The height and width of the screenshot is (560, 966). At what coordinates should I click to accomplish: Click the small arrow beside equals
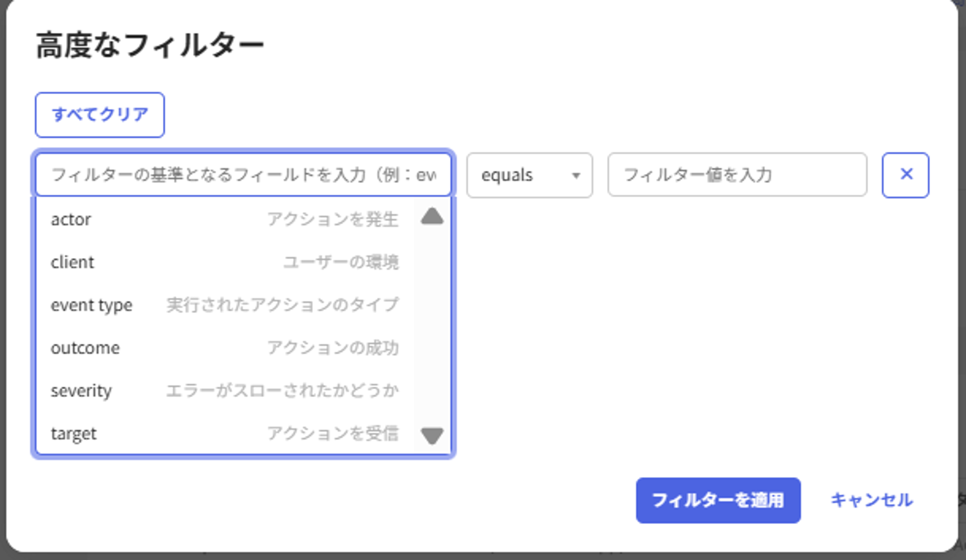[576, 176]
